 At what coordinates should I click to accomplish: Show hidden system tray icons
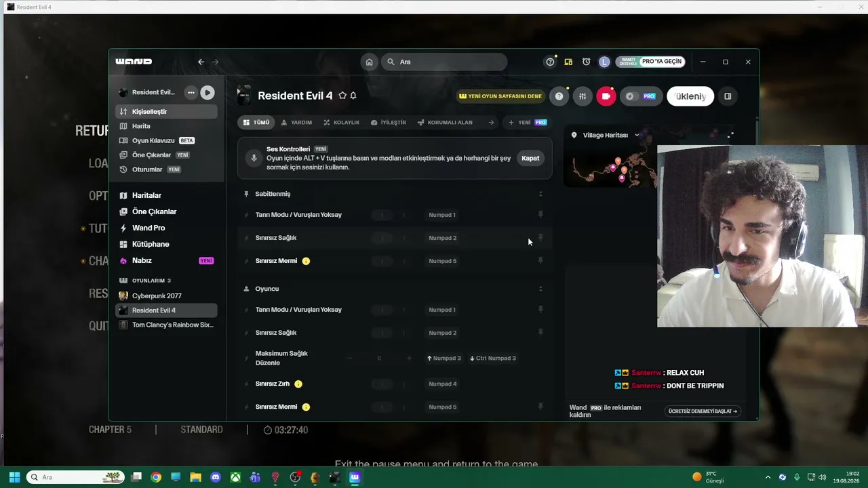click(768, 477)
